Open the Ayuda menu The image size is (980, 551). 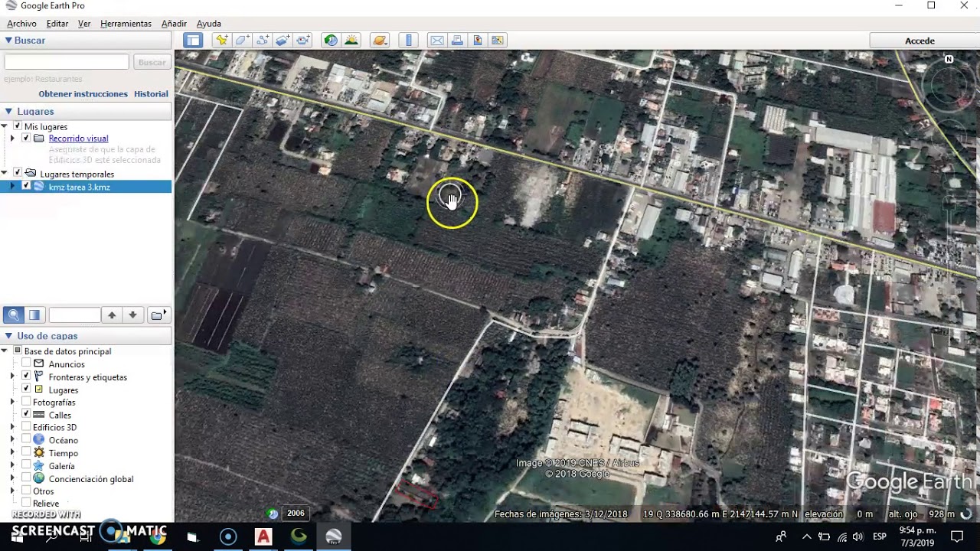(209, 24)
